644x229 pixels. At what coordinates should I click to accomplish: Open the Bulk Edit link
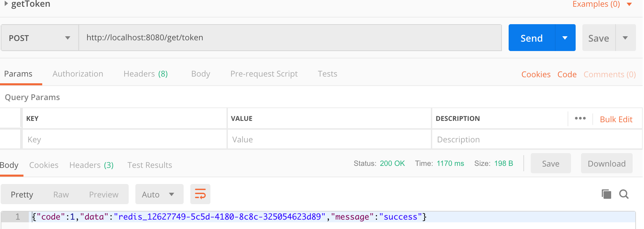[x=616, y=120]
